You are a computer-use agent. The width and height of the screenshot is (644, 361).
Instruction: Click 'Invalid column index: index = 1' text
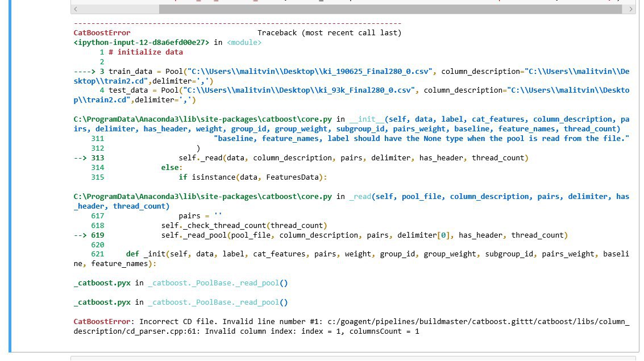coord(273,331)
